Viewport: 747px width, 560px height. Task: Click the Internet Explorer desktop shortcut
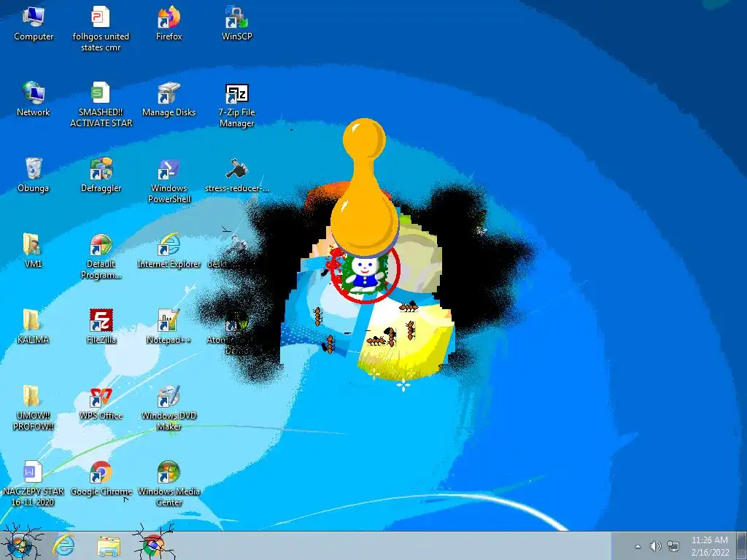(x=169, y=251)
